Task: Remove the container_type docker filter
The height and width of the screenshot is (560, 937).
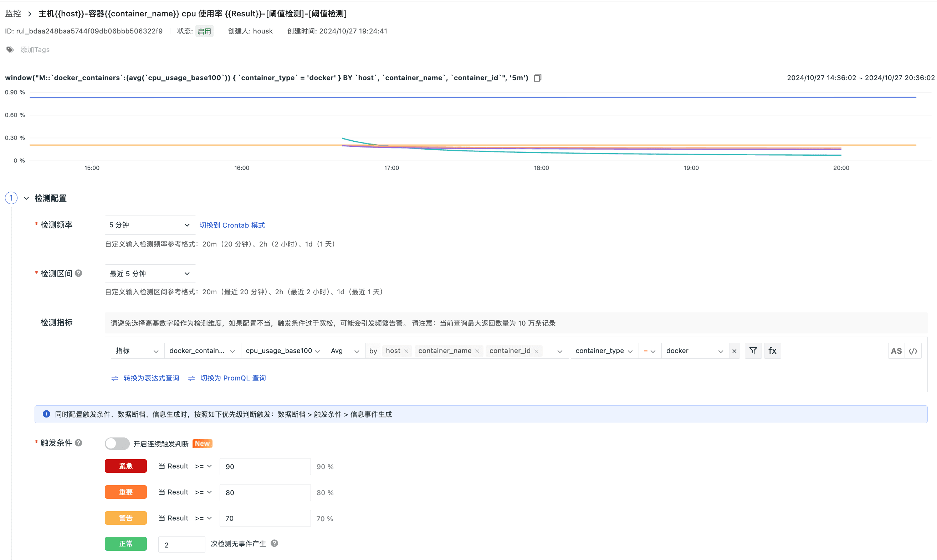Action: pos(734,351)
